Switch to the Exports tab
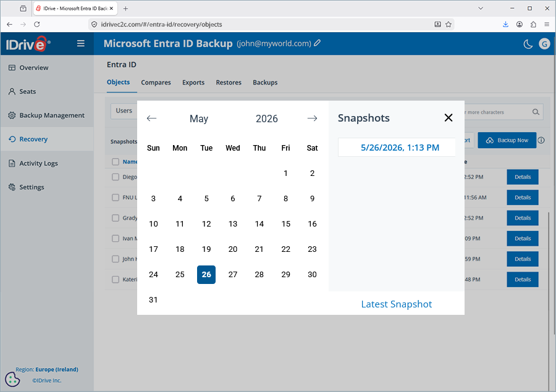Image resolution: width=556 pixels, height=392 pixels. (193, 82)
